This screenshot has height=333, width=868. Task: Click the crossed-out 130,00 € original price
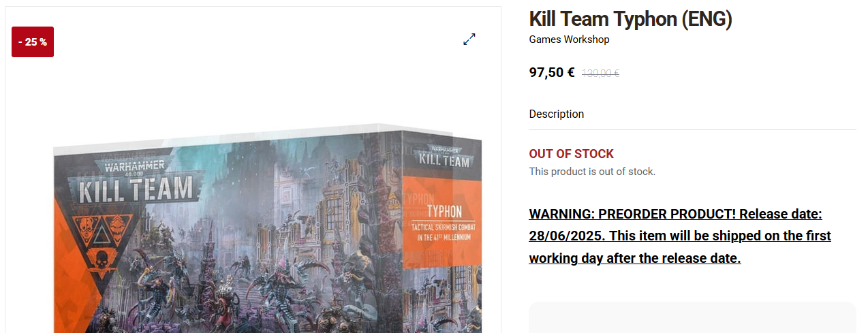point(600,74)
